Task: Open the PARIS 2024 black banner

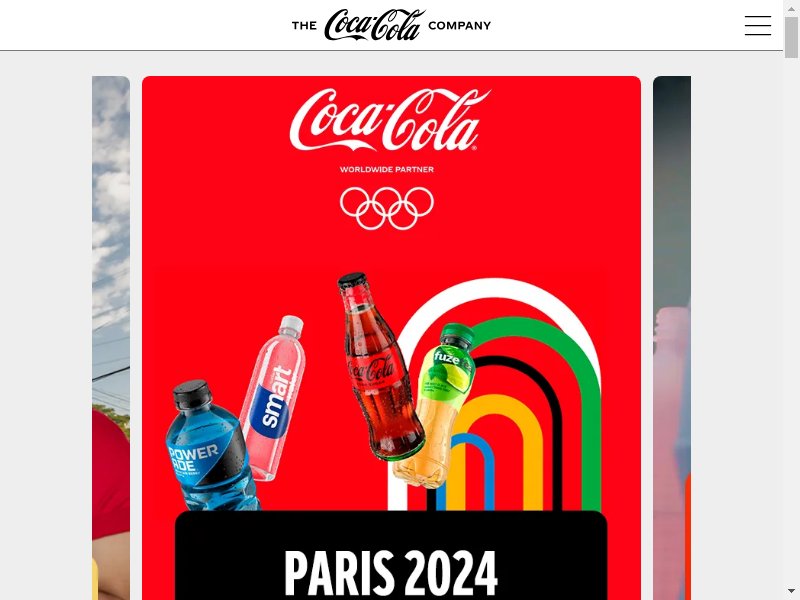Action: [x=391, y=555]
